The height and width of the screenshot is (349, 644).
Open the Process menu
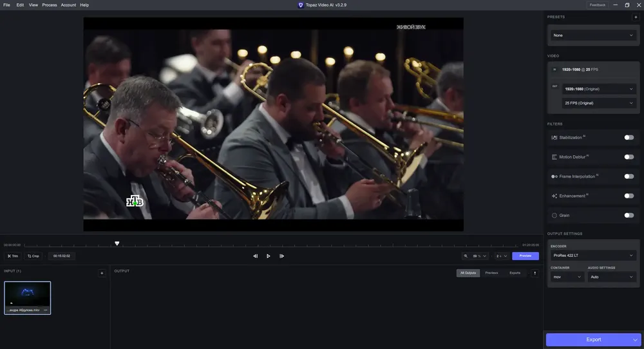coord(50,5)
